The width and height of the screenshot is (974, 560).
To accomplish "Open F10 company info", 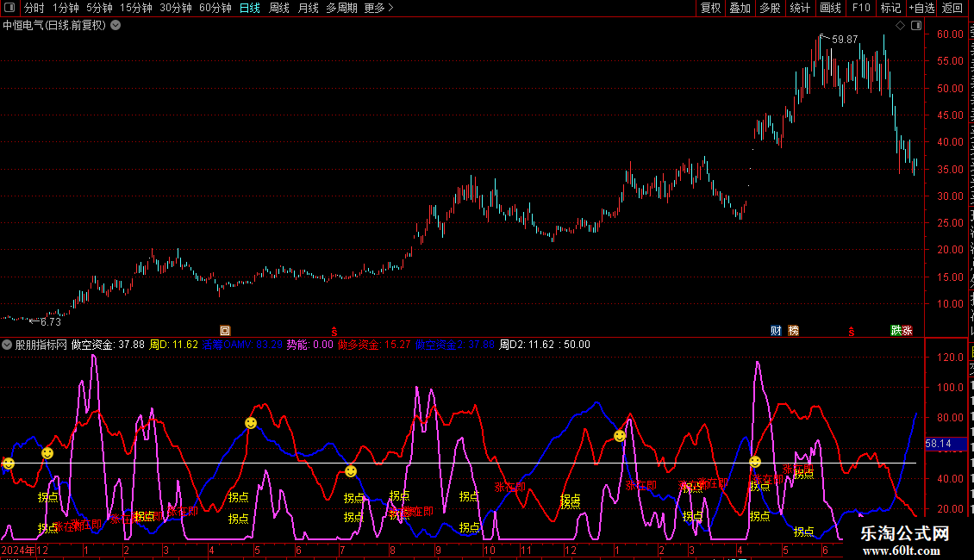I will tap(861, 8).
